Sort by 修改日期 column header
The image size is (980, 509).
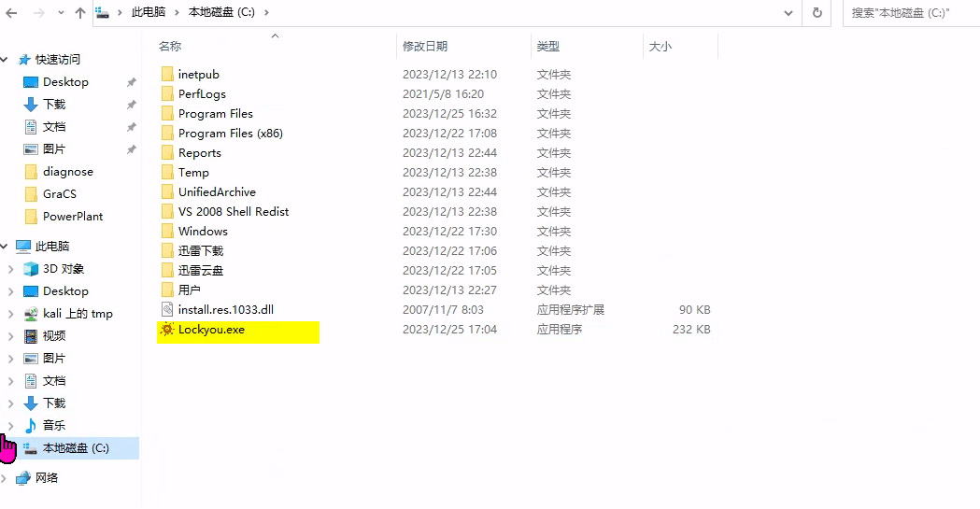tap(425, 46)
